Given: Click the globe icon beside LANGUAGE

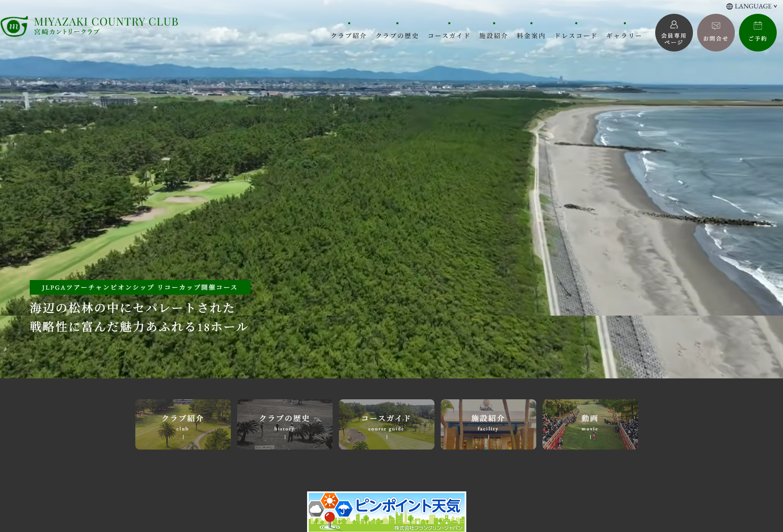Looking at the screenshot, I should point(729,6).
